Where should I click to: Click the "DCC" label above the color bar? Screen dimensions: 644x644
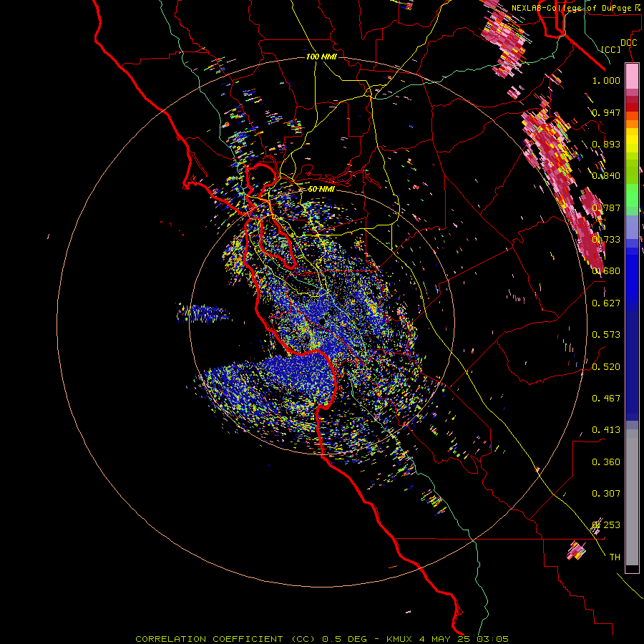click(628, 43)
